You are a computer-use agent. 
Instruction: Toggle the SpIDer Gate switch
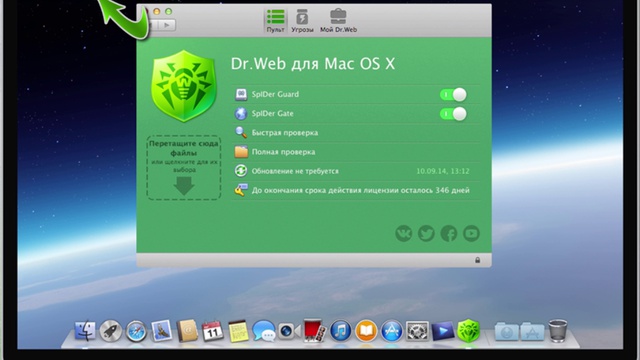coord(453,114)
